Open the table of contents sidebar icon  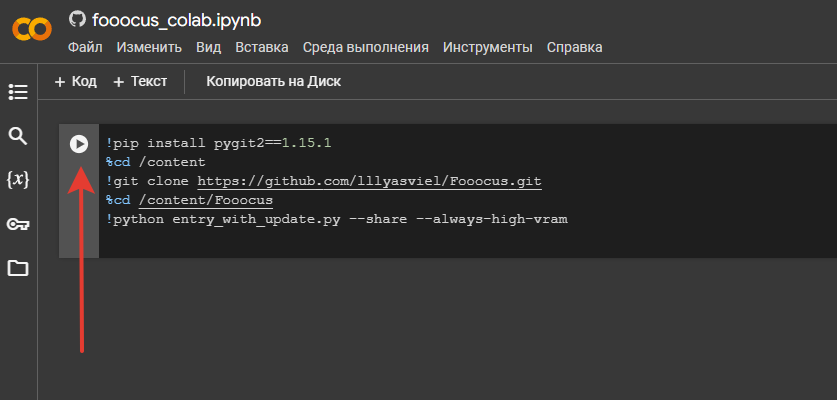point(18,92)
